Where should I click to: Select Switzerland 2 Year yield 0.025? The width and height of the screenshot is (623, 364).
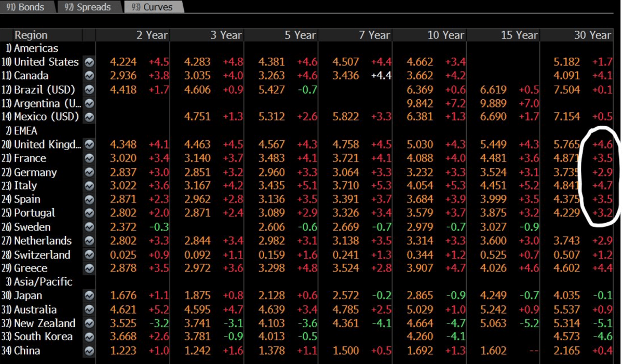click(124, 255)
